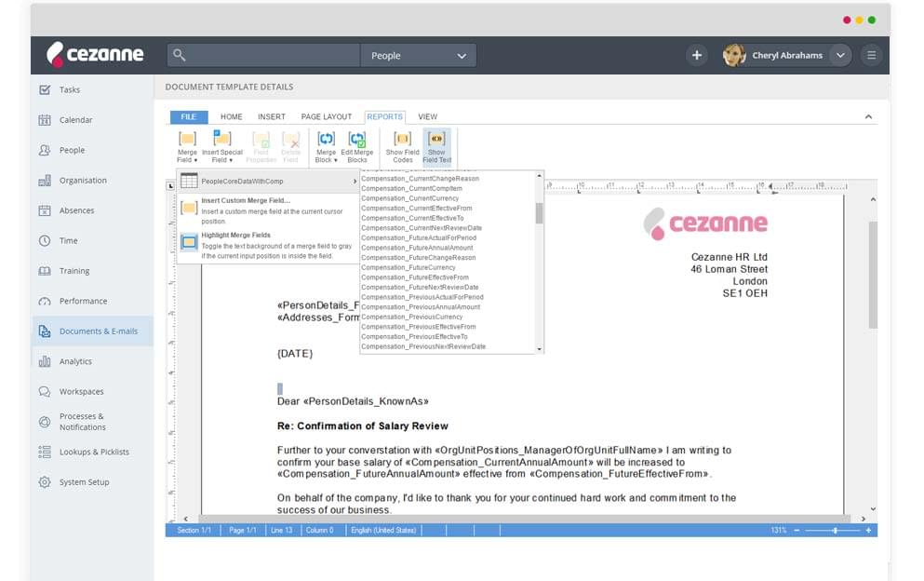Image resolution: width=924 pixels, height=581 pixels.
Task: Click the Cezanne logo in header
Action: 95,54
